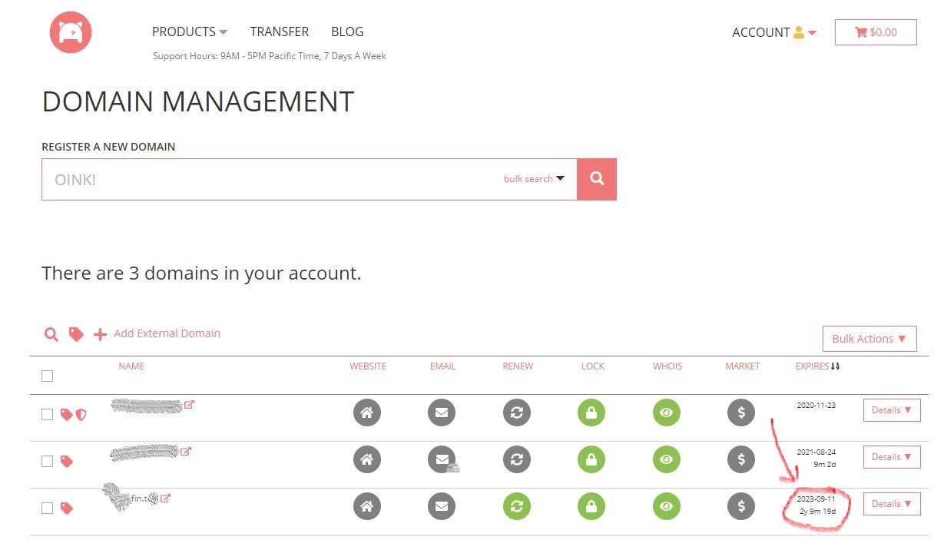Click the 2023-09-11 expiry date text
The image size is (934, 560).
pos(816,499)
